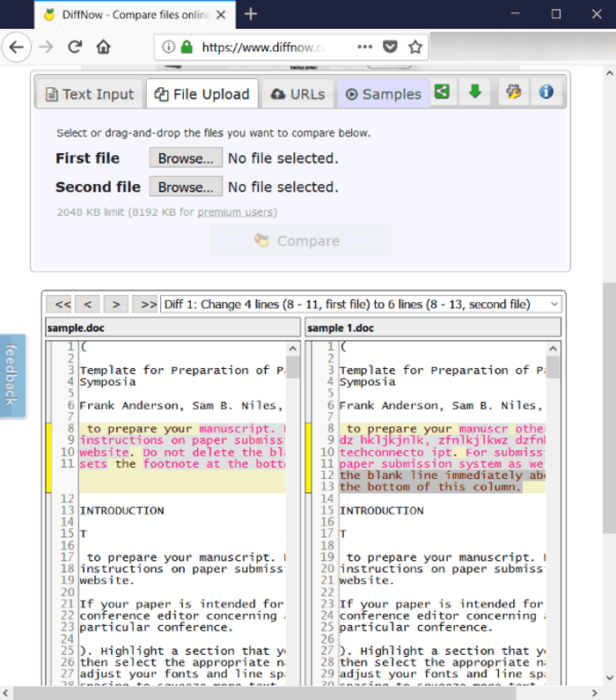616x700 pixels.
Task: Bookmark this page with the star
Action: [415, 47]
